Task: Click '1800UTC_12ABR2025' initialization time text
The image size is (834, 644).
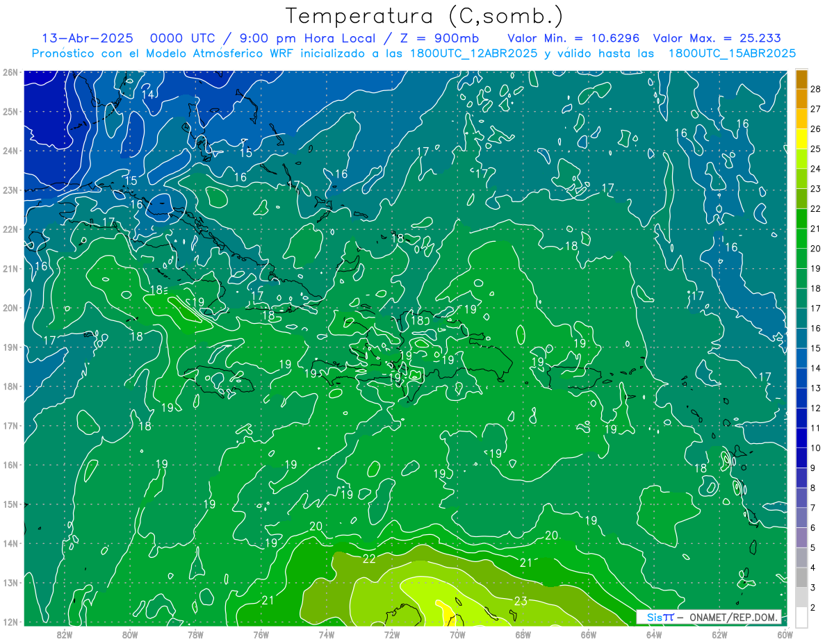Action: coord(473,53)
